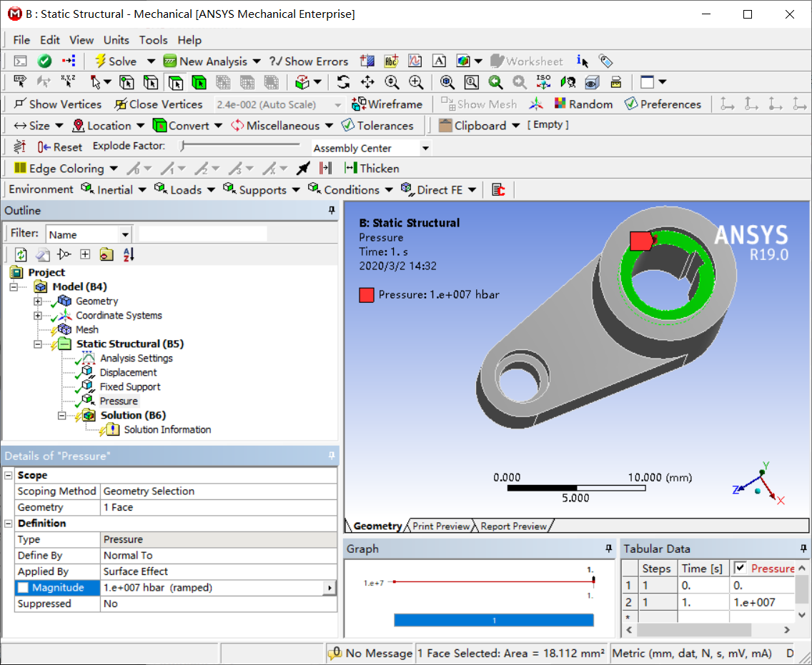Image resolution: width=812 pixels, height=665 pixels.
Task: Toggle Magnitude parameter checkbox
Action: tap(24, 587)
